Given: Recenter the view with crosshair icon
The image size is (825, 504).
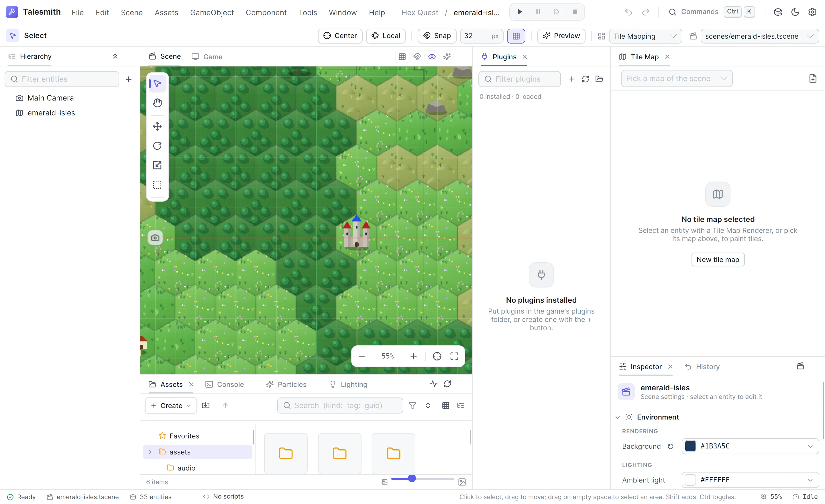Looking at the screenshot, I should 437,356.
